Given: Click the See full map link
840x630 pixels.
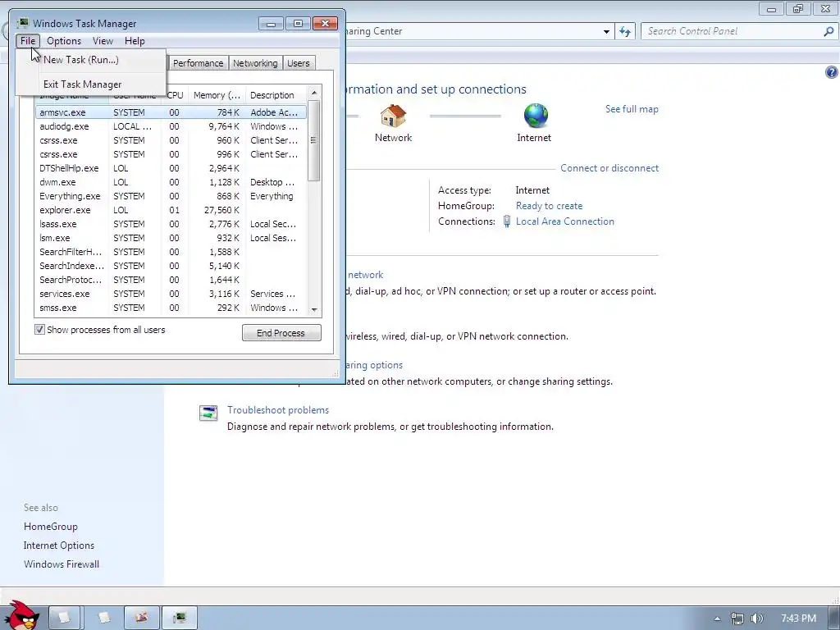Looking at the screenshot, I should (x=632, y=109).
